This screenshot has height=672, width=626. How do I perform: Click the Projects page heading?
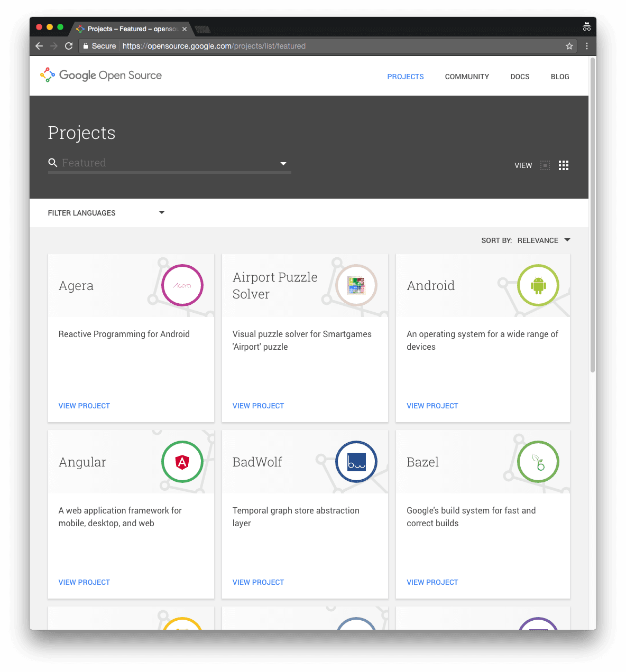point(81,133)
